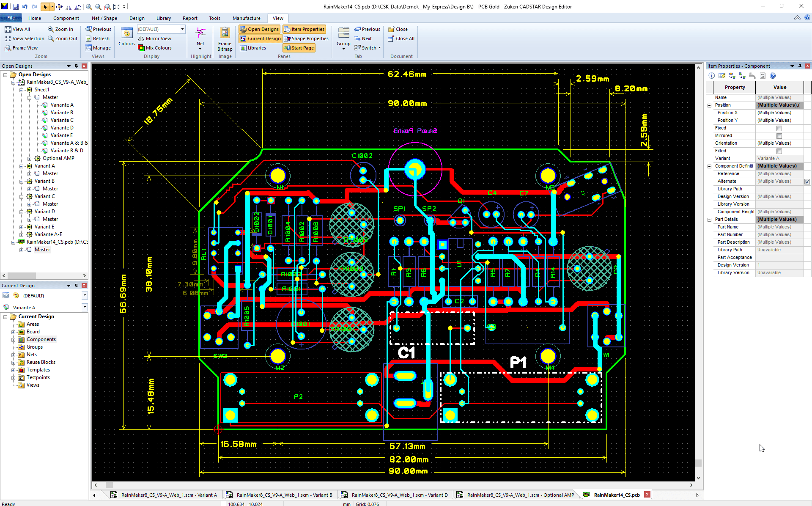Close the Current Design panel

[x=84, y=286]
